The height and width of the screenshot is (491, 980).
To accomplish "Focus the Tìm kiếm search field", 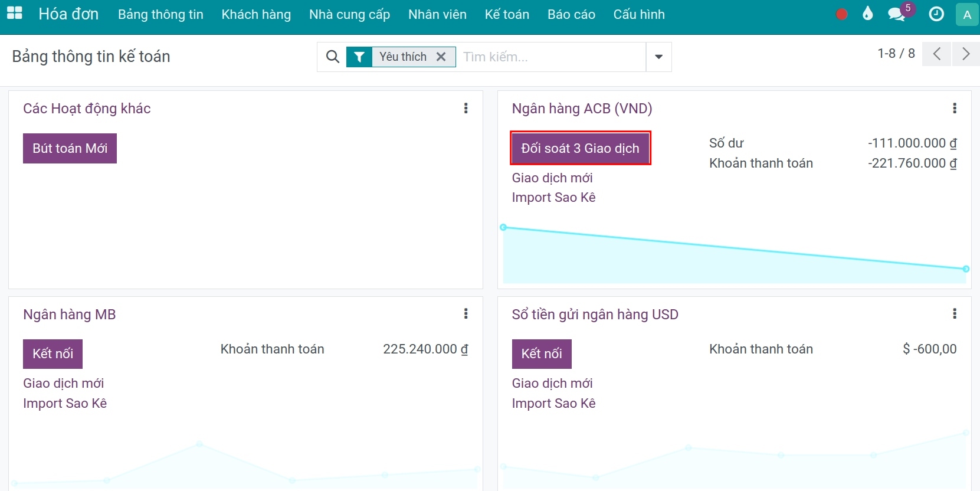I will coord(552,57).
